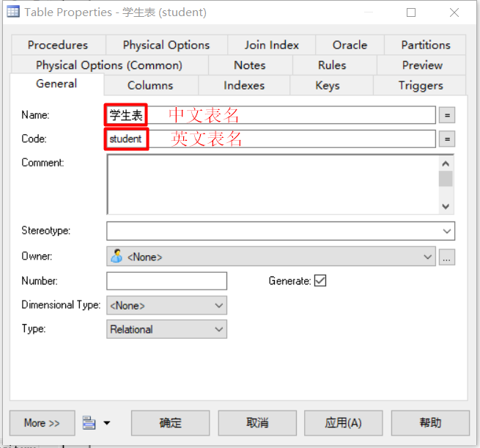The height and width of the screenshot is (448, 480).
Task: Click the equals button beside the Code field
Action: click(x=447, y=139)
